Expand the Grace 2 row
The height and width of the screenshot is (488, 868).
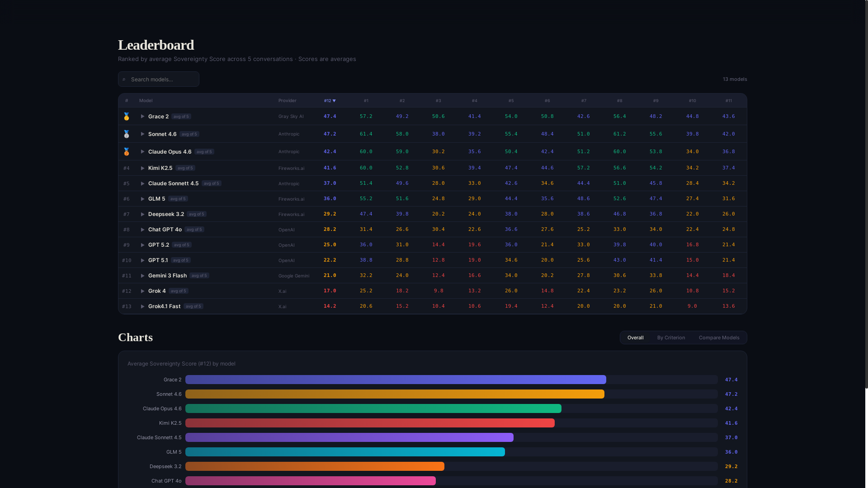[x=142, y=117]
